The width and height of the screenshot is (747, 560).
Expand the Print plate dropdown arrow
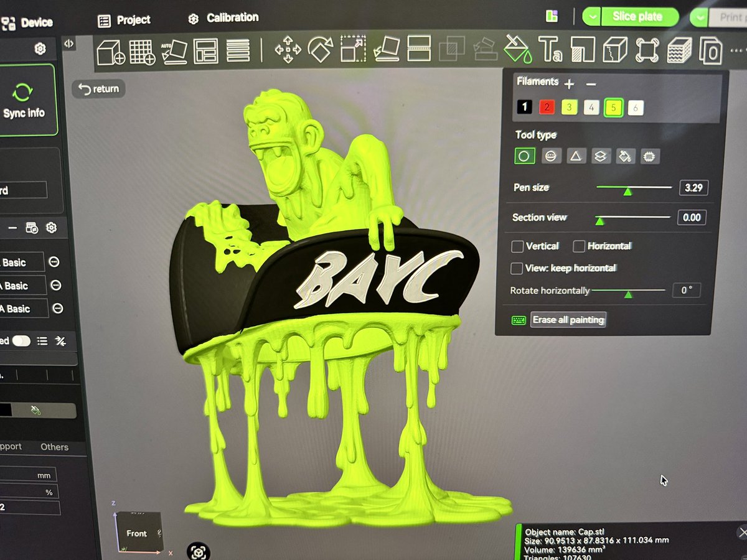coord(699,17)
